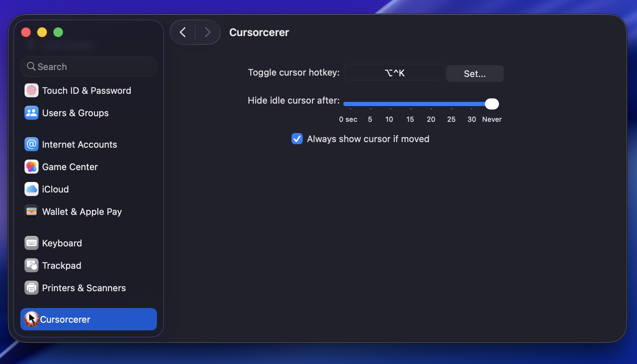Click the Printers & Scanners icon
Screen dimensions: 637x364
(x=31, y=288)
